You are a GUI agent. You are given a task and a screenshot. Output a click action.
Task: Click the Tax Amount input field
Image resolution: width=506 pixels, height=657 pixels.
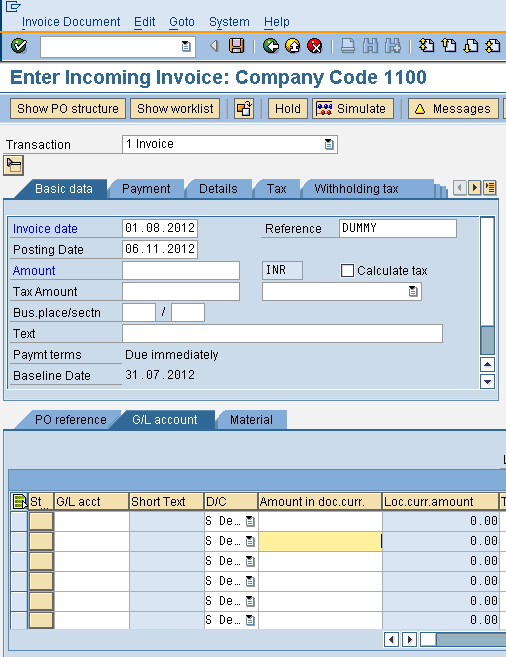point(181,292)
